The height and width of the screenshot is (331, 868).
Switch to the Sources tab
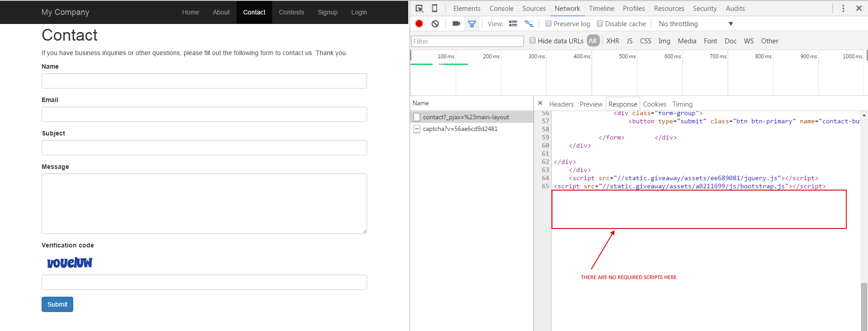pyautogui.click(x=534, y=9)
